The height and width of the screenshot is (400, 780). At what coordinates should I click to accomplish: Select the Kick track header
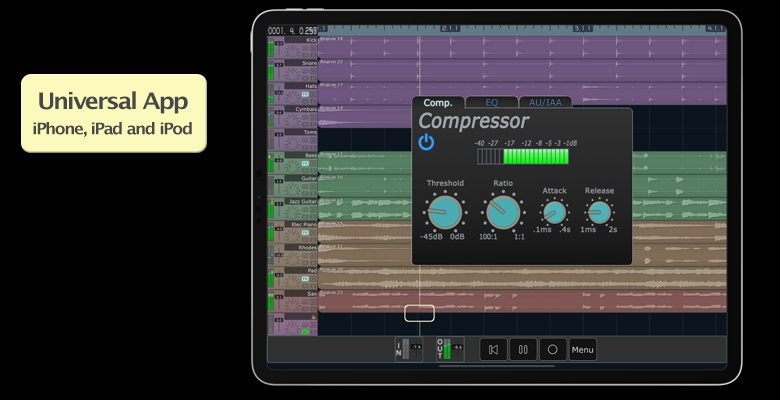293,45
